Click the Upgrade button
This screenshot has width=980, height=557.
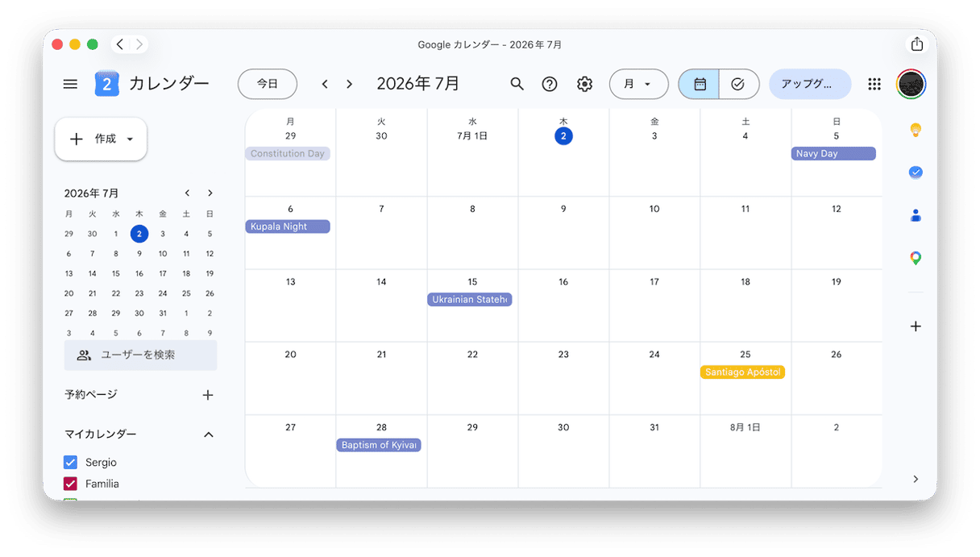(x=810, y=84)
